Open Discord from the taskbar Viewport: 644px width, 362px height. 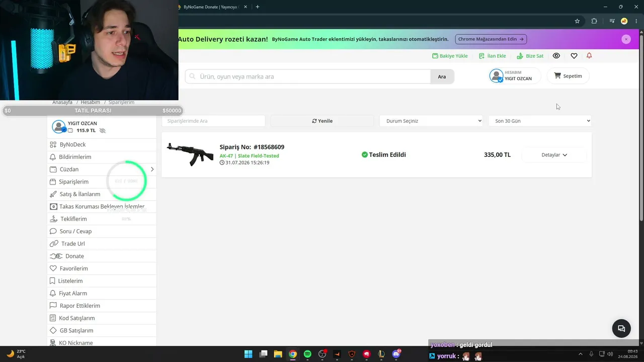[396, 354]
